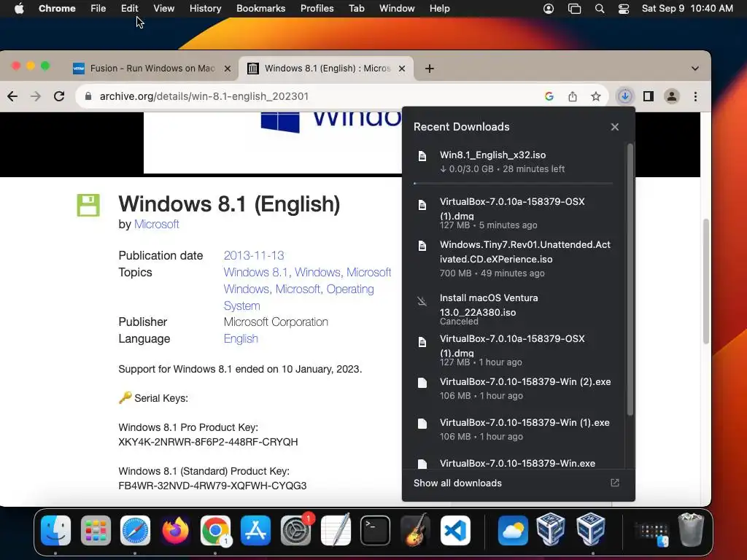Open Visual Studio Code from the Dock
This screenshot has height=560, width=747.
pyautogui.click(x=455, y=531)
